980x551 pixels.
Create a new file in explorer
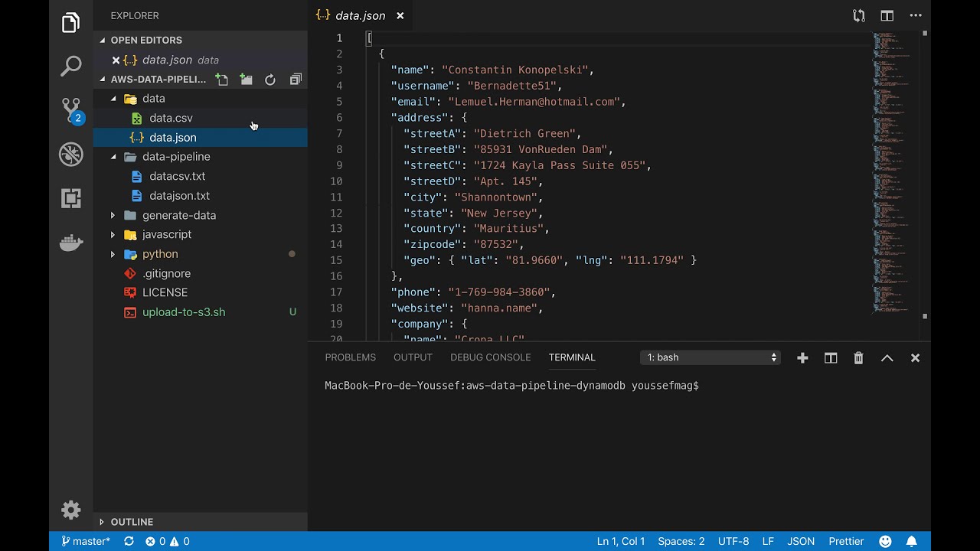[222, 80]
